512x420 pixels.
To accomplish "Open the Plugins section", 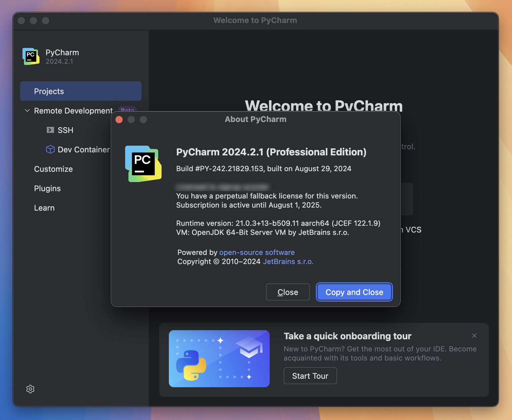I will pyautogui.click(x=47, y=188).
